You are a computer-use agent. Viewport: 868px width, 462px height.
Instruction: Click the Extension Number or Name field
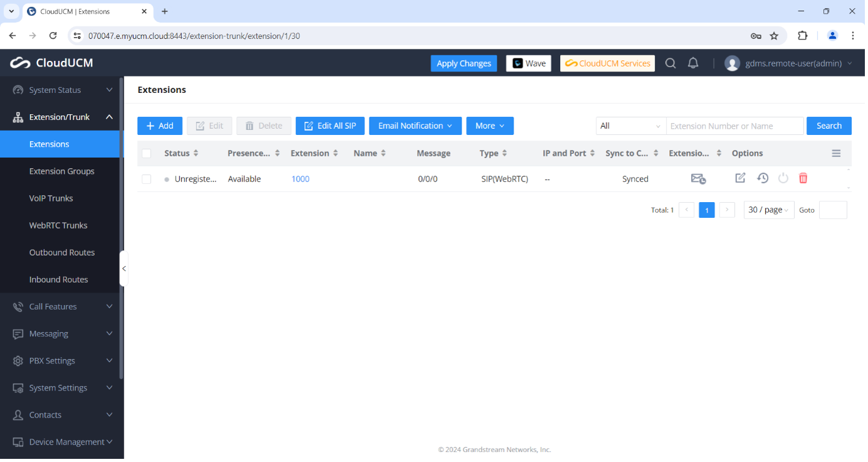[x=734, y=126]
